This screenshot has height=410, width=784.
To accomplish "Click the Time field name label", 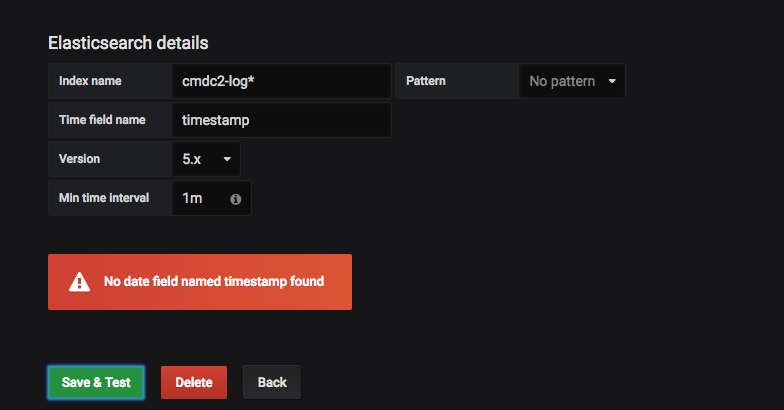I will coord(102,120).
